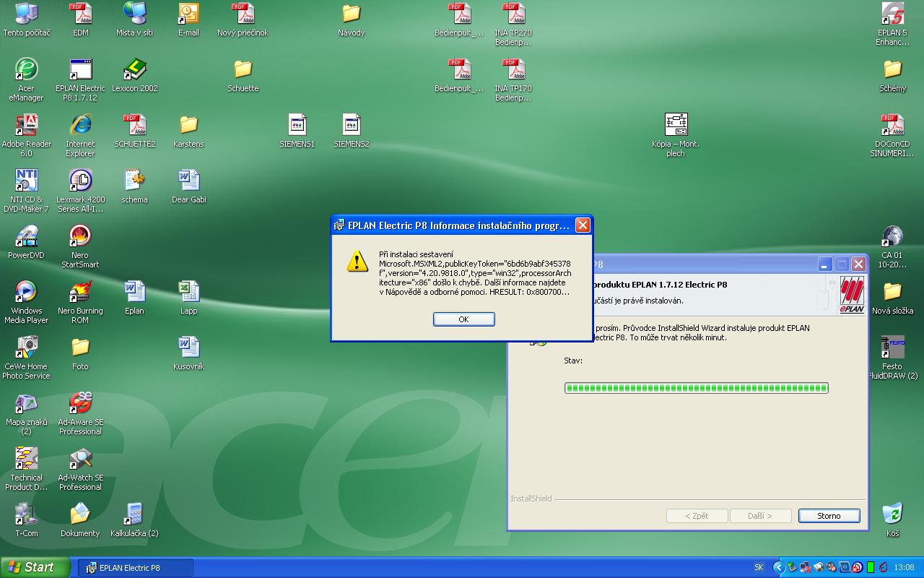Select EPLAN 5 Enhanced shortcut icon
Screen dimensions: 924x578
pos(892,25)
